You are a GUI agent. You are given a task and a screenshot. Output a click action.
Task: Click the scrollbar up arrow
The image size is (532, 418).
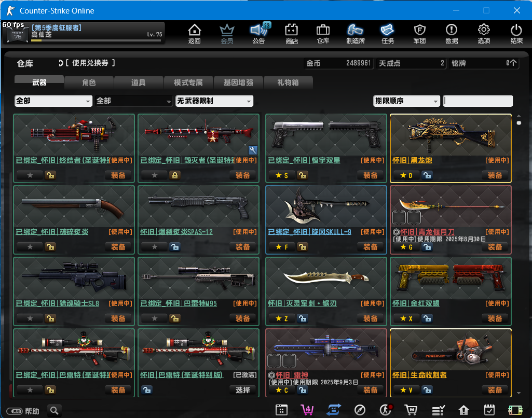coord(519,116)
